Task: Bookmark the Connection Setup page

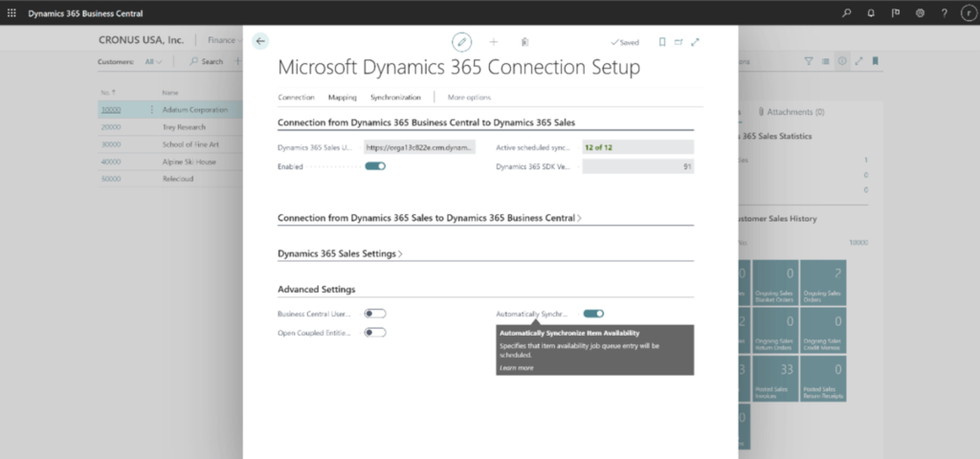Action: pyautogui.click(x=662, y=42)
